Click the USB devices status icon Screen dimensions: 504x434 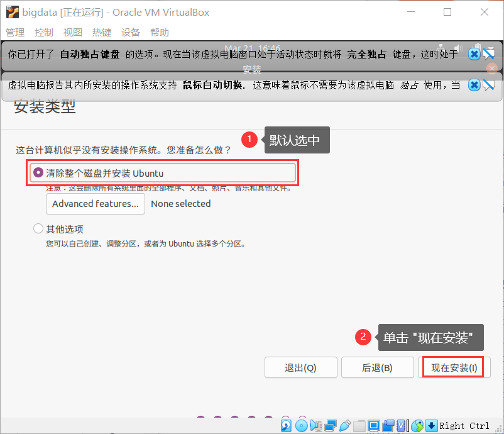(x=344, y=426)
